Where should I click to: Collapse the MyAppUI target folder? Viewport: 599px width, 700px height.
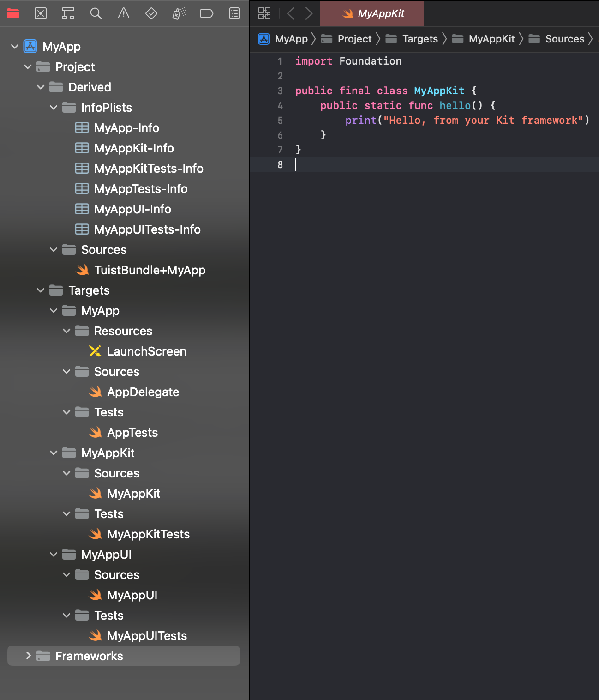click(54, 555)
